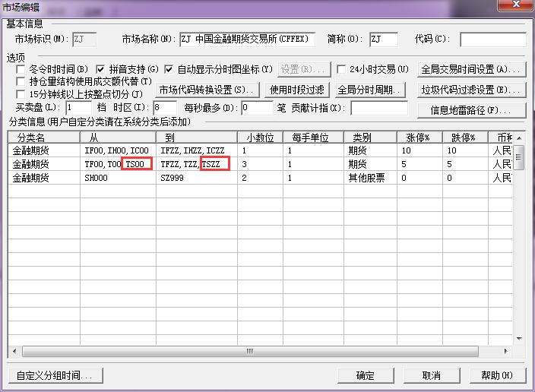Click the 市场名称 input field
Image resolution: width=535 pixels, height=392 pixels.
(x=258, y=40)
